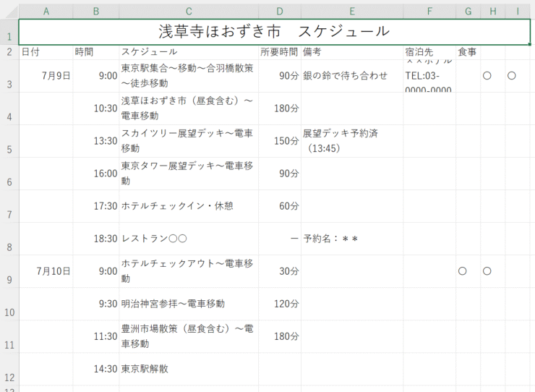Select column G header
535x392 pixels.
pyautogui.click(x=468, y=12)
